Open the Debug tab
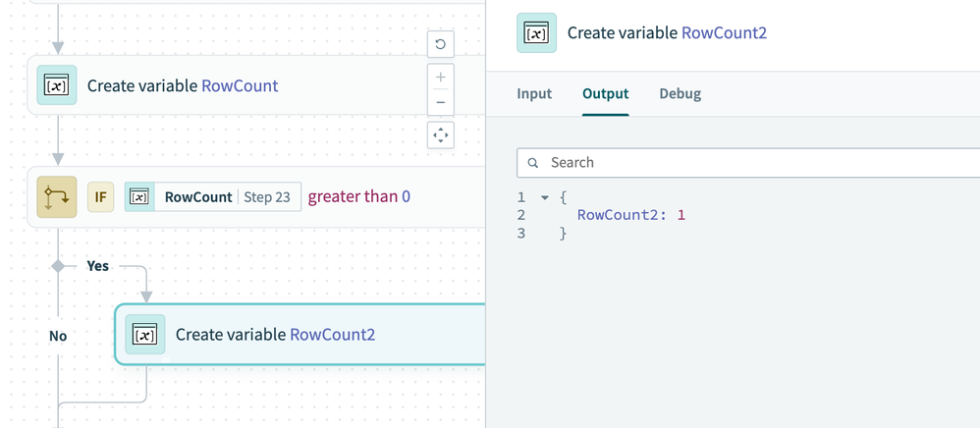Screen dimensions: 980x428 coord(680,94)
